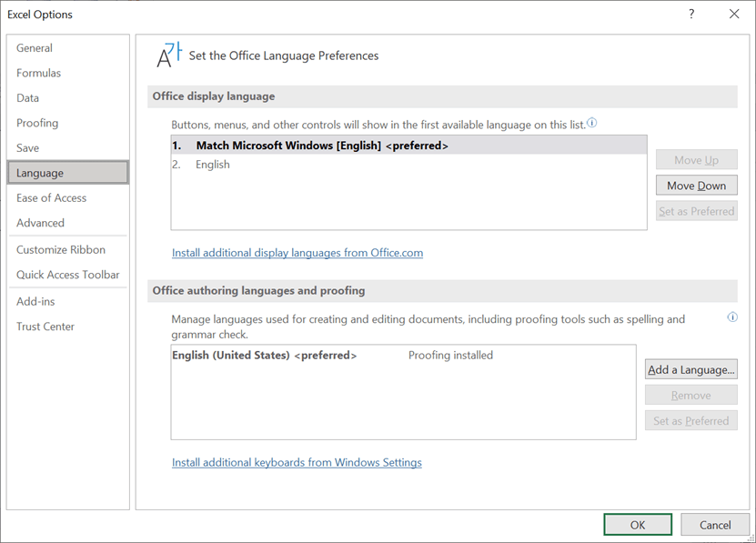Screen dimensions: 756x543
Task: Open Quick Access Toolbar settings
Action: 68,275
